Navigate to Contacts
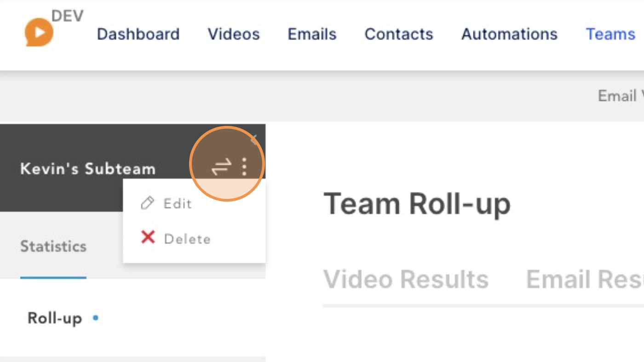 point(399,34)
